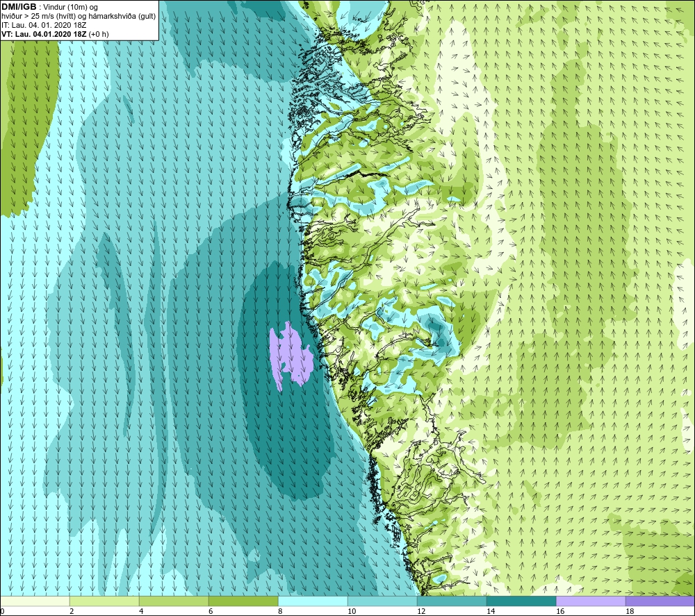Click the legend scale value "16"

tap(560, 612)
